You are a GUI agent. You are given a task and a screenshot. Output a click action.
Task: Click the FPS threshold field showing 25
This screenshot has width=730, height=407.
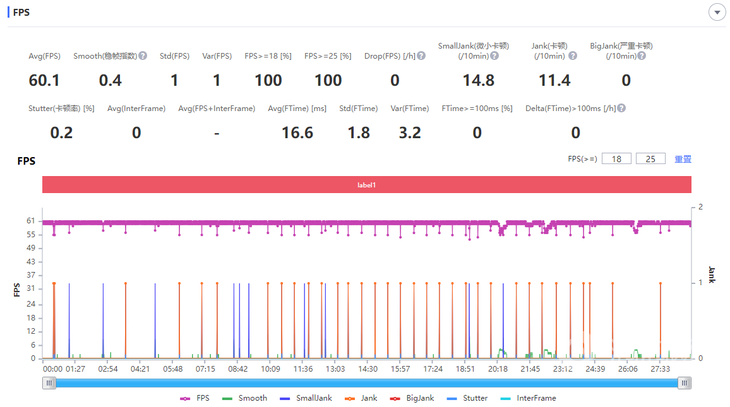(x=650, y=158)
